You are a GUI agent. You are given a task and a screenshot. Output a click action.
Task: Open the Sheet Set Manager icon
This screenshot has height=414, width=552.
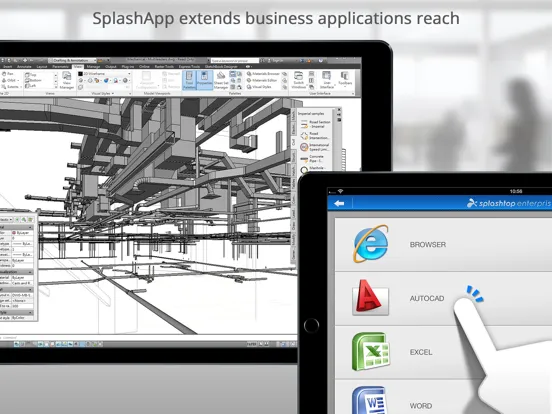point(221,80)
